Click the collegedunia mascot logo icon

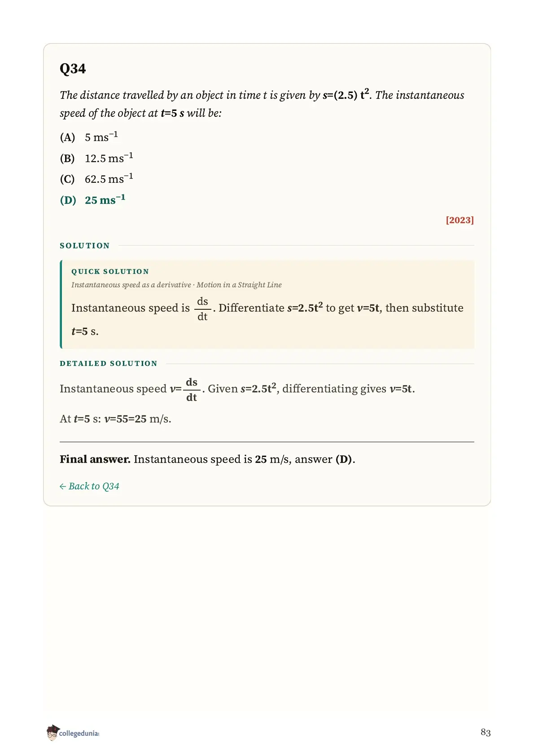click(53, 732)
